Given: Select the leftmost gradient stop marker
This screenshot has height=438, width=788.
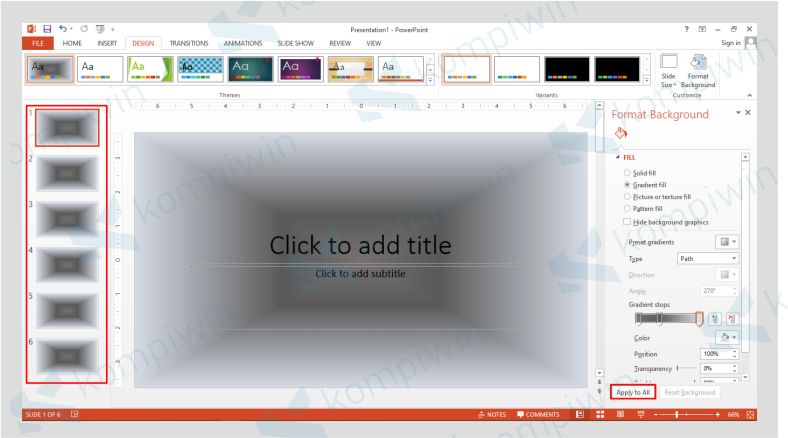Looking at the screenshot, I should click(x=638, y=318).
